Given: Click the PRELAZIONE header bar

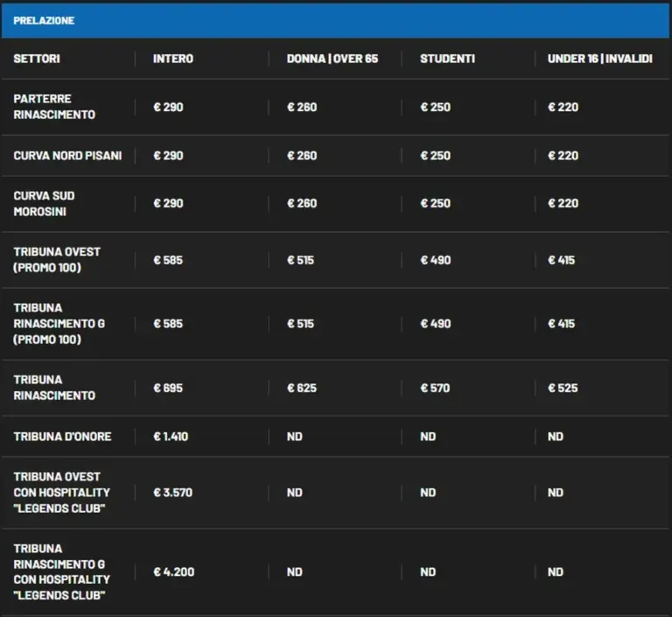Looking at the screenshot, I should point(336,21).
